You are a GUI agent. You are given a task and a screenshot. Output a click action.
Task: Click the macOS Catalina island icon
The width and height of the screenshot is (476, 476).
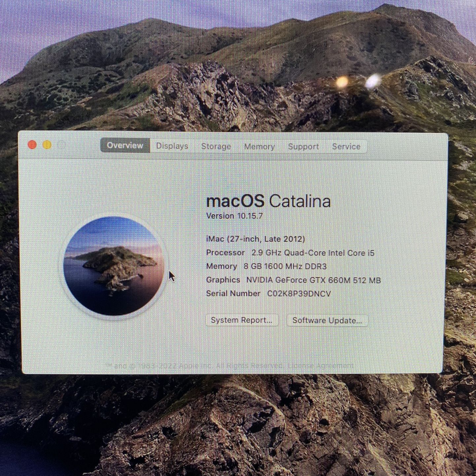pos(114,266)
